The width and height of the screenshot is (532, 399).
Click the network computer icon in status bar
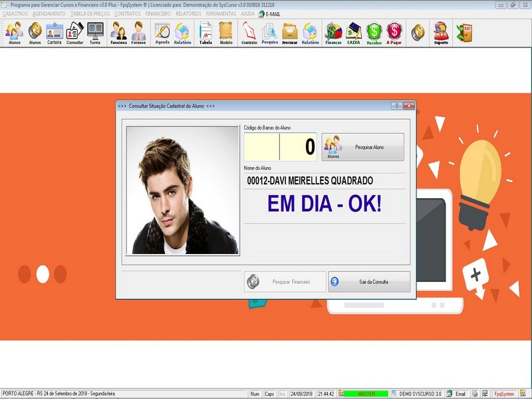pos(485,394)
